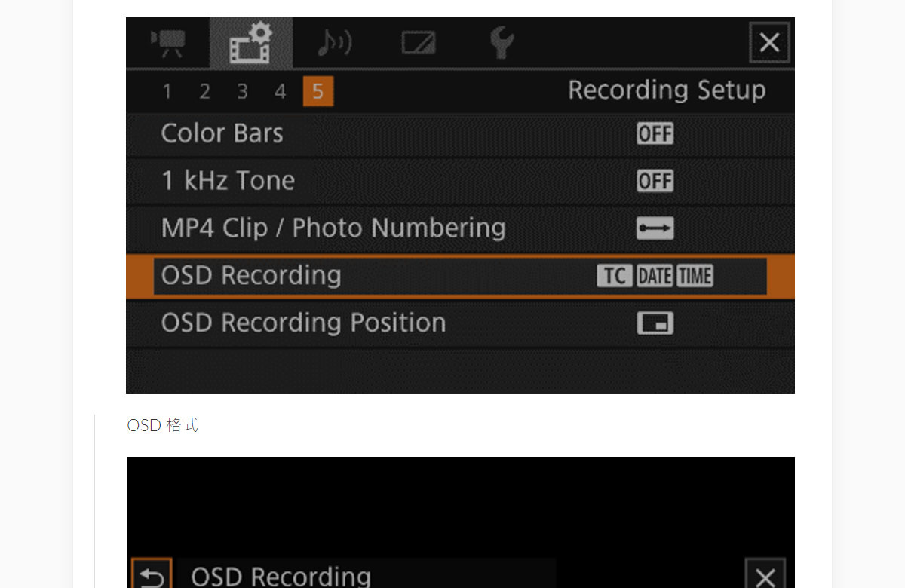Select the highlighted page 5 tab
The height and width of the screenshot is (588, 905).
point(318,92)
